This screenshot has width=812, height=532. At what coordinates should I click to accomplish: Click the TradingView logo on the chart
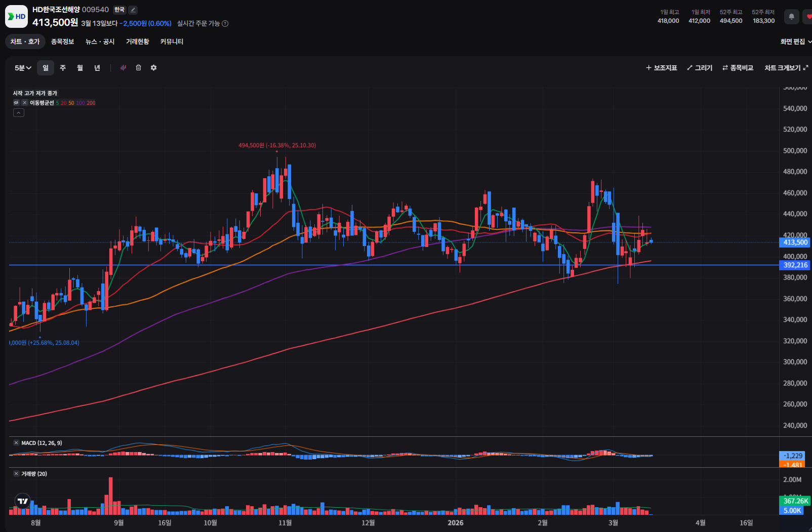23,501
